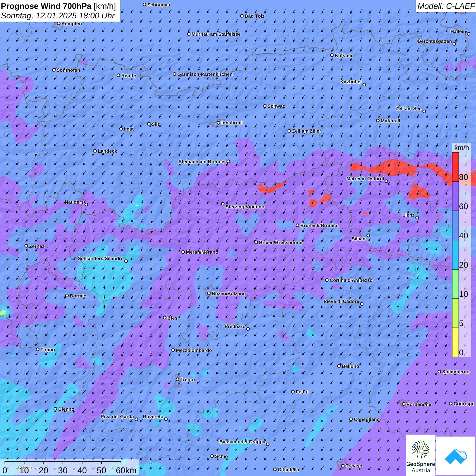Click the Sterzing/Vipiteno label

[245, 207]
